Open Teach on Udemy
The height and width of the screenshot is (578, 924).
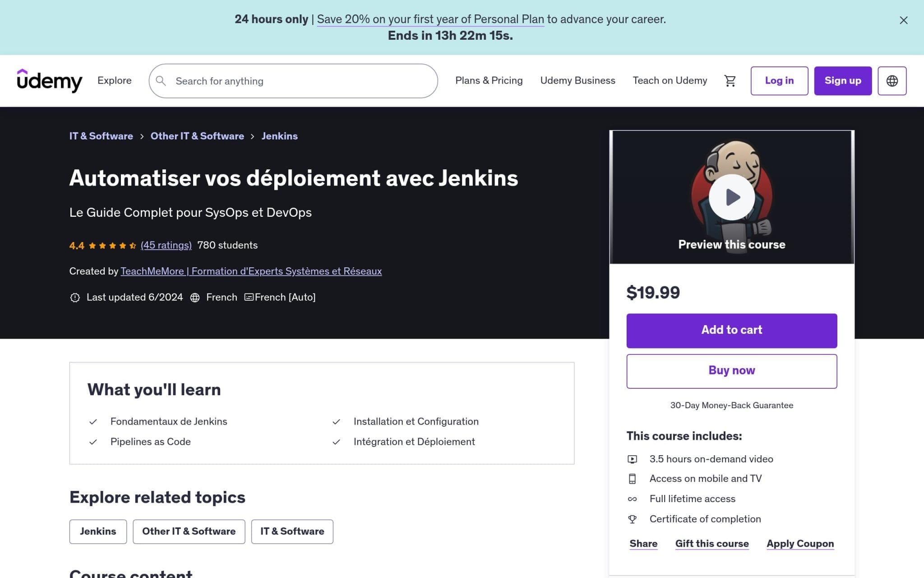(670, 80)
